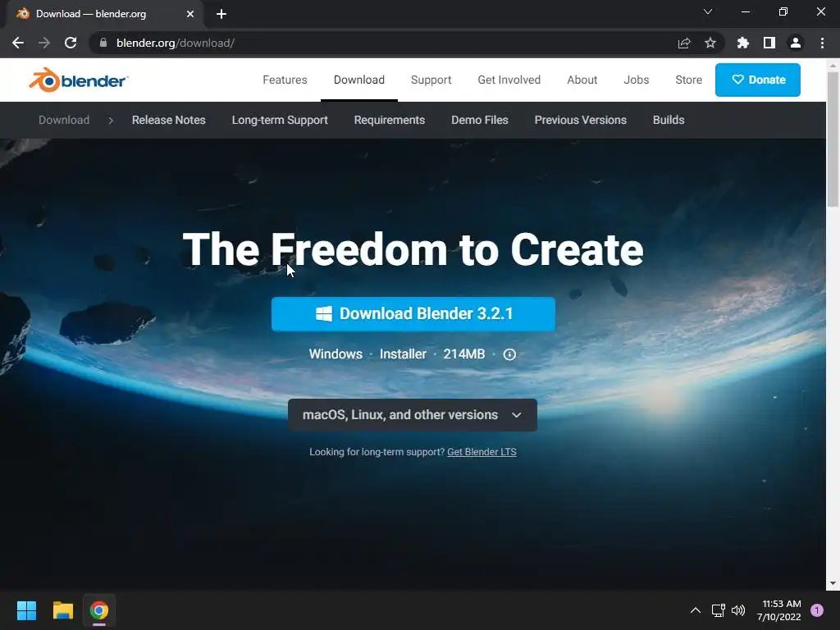This screenshot has height=630, width=840.
Task: Open Get Involved in the navigation
Action: coord(509,80)
